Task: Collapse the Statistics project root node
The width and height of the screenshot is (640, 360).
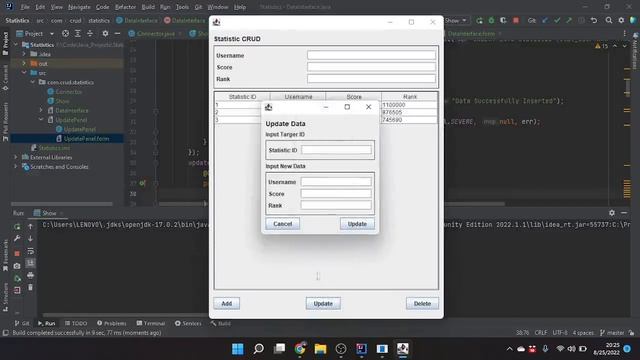Action: (x=16, y=44)
